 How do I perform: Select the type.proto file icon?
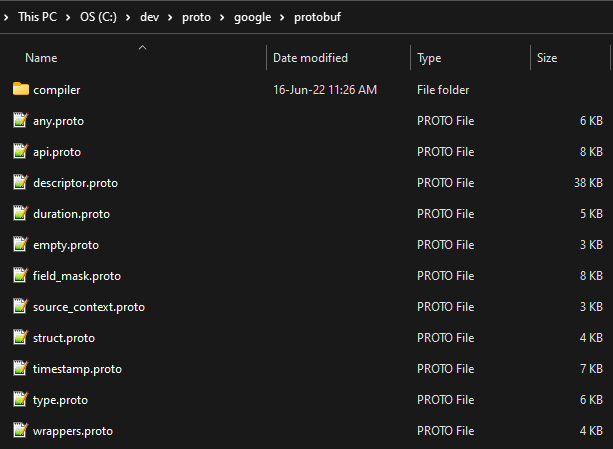point(21,399)
